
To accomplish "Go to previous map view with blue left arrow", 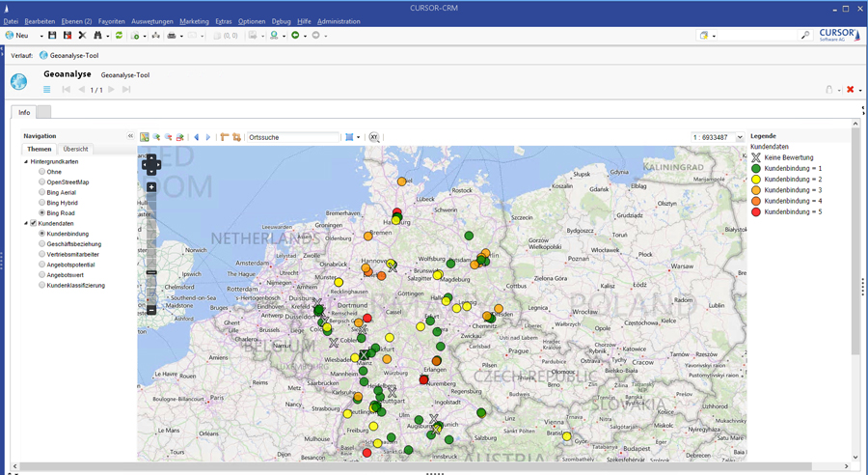I will [x=197, y=137].
